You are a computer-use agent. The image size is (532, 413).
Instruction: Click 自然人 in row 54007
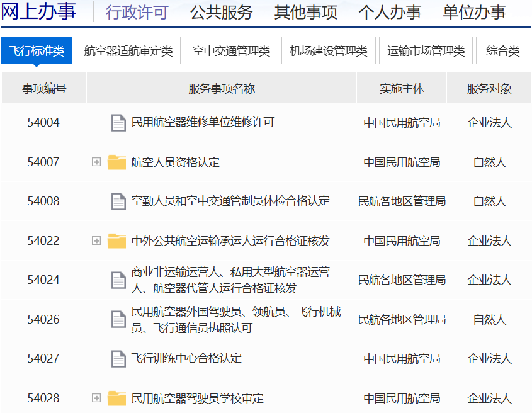(489, 162)
